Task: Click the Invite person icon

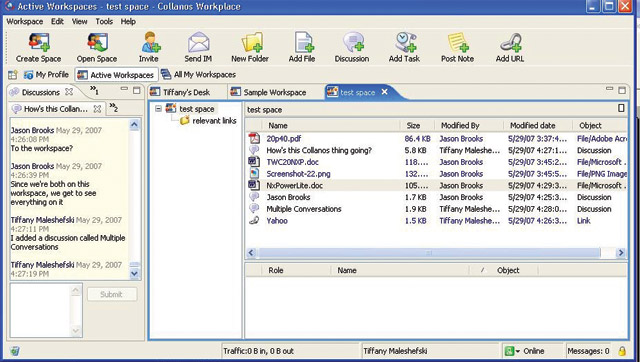Action: [150, 42]
